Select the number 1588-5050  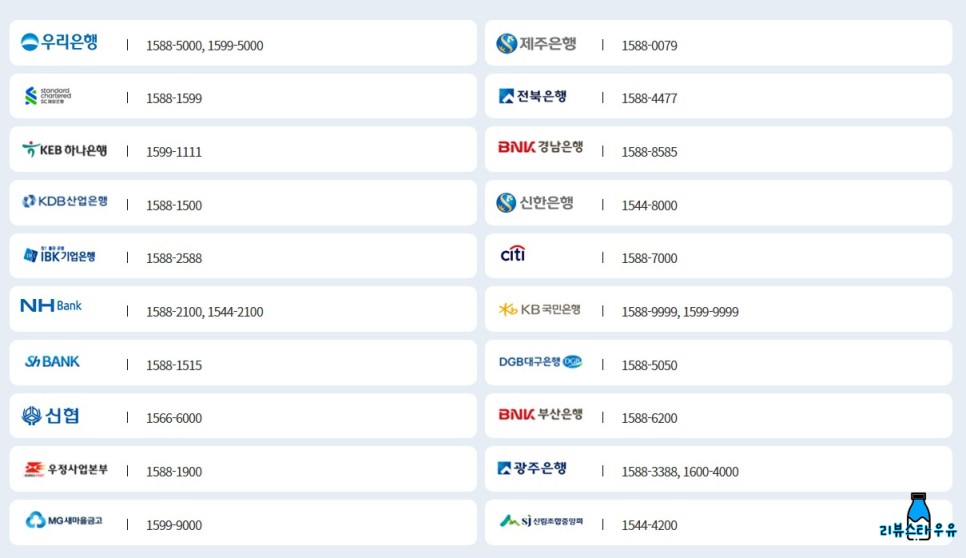tap(649, 365)
